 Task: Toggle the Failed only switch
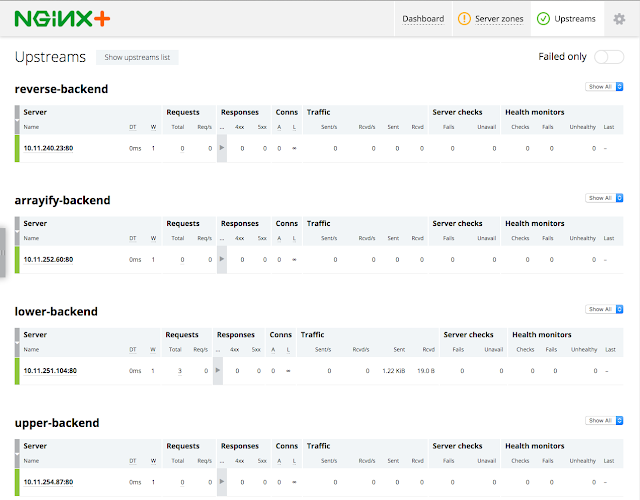tap(609, 57)
